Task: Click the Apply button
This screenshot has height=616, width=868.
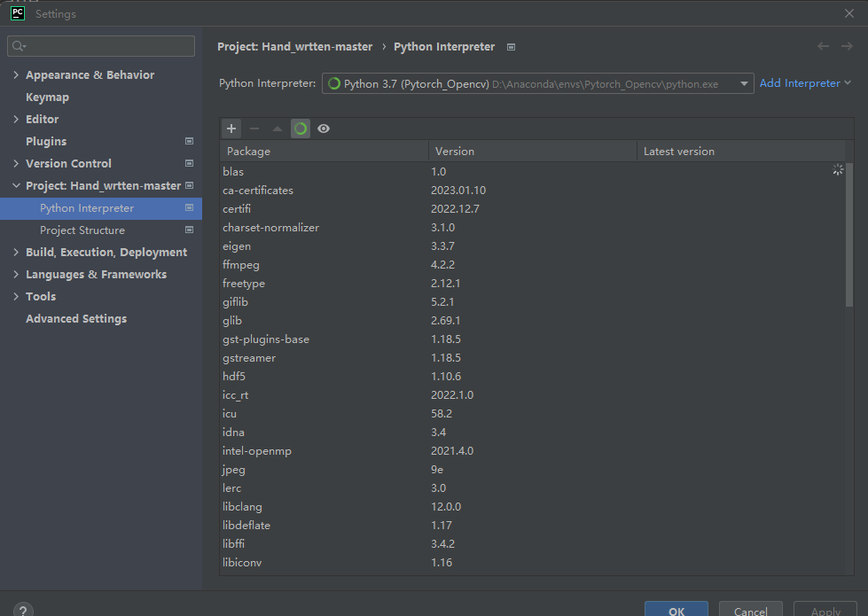Action: click(x=825, y=611)
